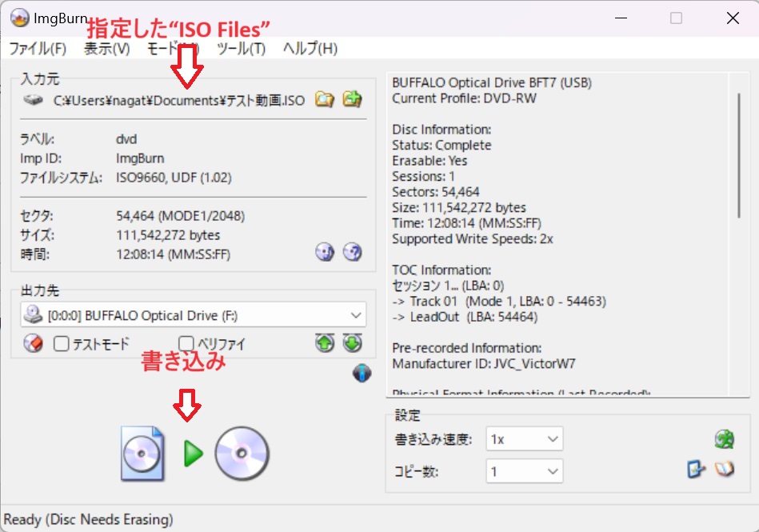Click the browse for CUE/DVD file icon
The image size is (759, 532).
pos(353,98)
